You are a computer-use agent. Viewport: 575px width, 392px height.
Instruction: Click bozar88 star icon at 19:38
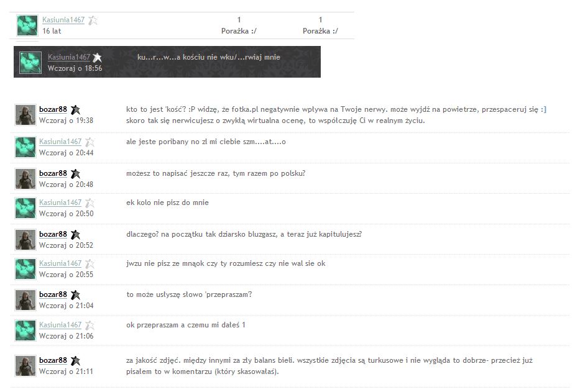pyautogui.click(x=75, y=110)
